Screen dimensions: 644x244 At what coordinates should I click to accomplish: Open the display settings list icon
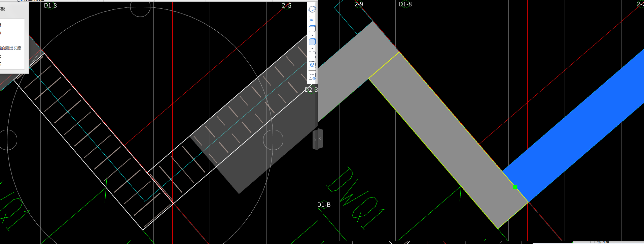point(312,77)
